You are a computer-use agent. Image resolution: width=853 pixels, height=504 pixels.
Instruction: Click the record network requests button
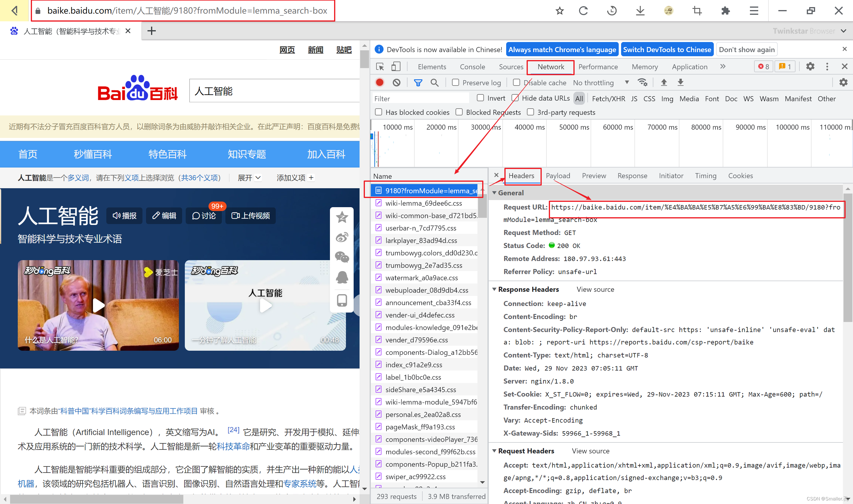pyautogui.click(x=381, y=83)
